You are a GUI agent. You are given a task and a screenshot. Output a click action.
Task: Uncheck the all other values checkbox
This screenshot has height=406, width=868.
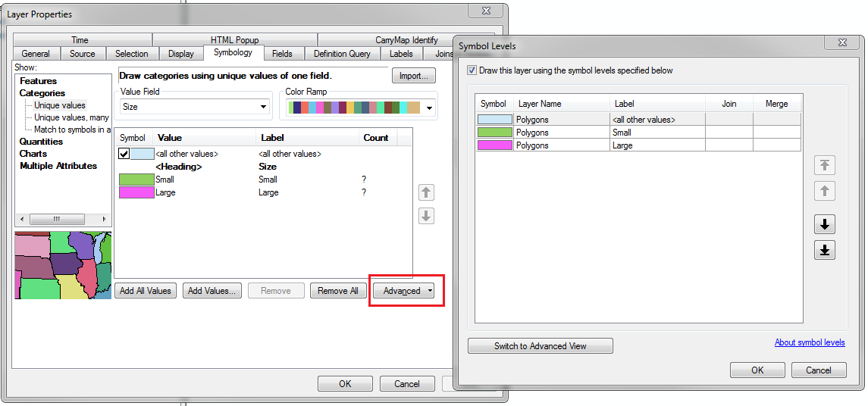coord(124,154)
